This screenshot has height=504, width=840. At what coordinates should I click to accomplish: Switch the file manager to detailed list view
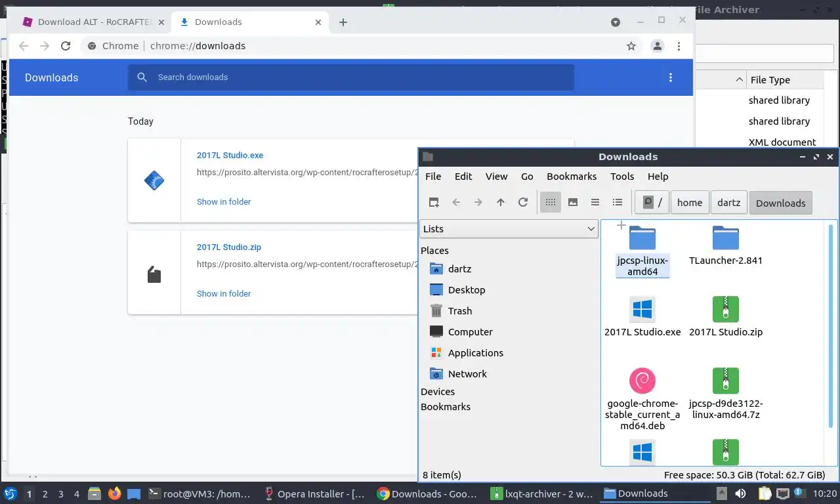click(x=618, y=202)
